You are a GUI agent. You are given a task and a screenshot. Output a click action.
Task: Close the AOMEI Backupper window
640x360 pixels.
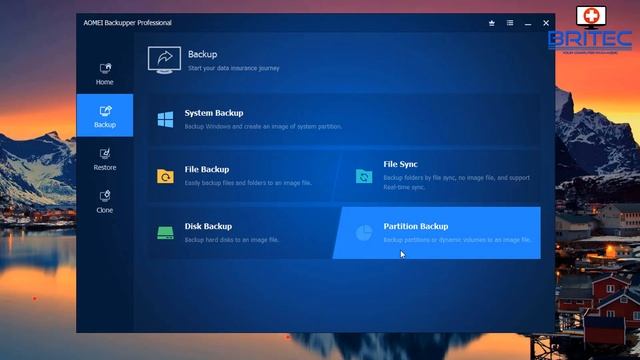[x=546, y=23]
